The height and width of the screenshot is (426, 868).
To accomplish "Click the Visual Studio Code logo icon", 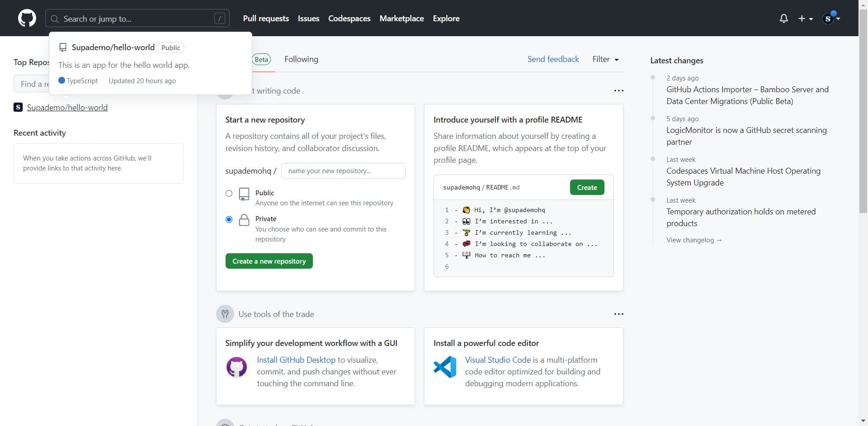I will pyautogui.click(x=445, y=367).
